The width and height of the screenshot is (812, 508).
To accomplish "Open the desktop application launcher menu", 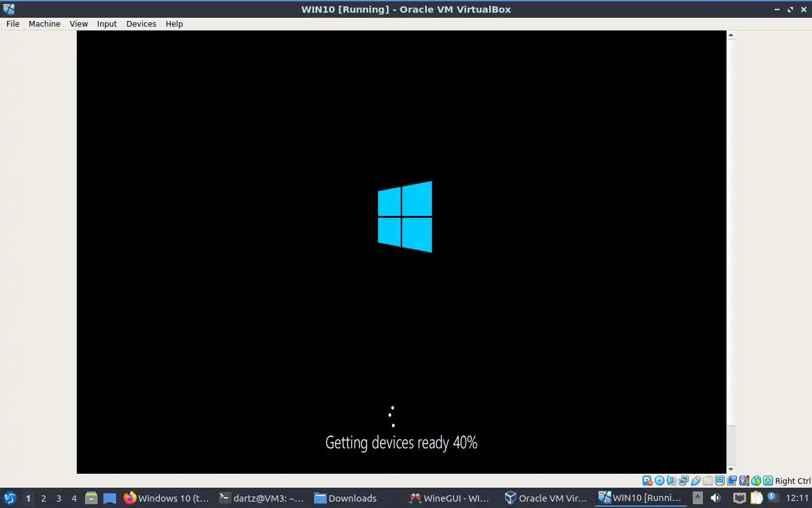I will click(10, 498).
